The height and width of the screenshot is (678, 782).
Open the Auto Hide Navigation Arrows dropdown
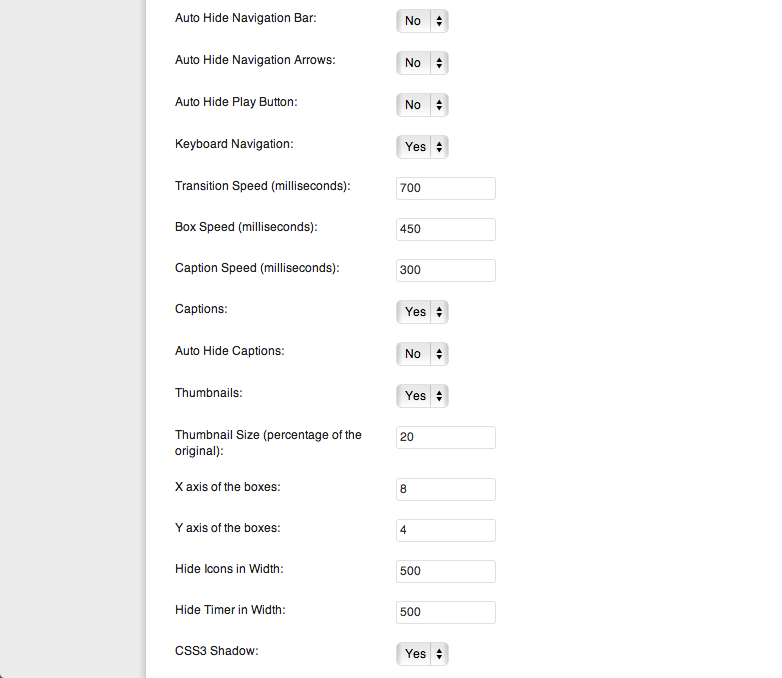pyautogui.click(x=422, y=63)
